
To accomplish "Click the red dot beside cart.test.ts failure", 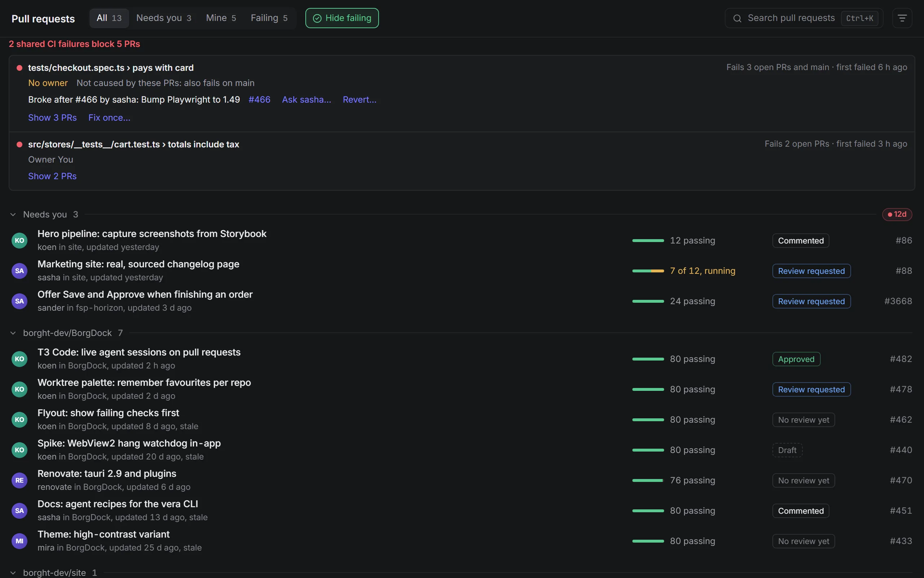I will click(19, 144).
